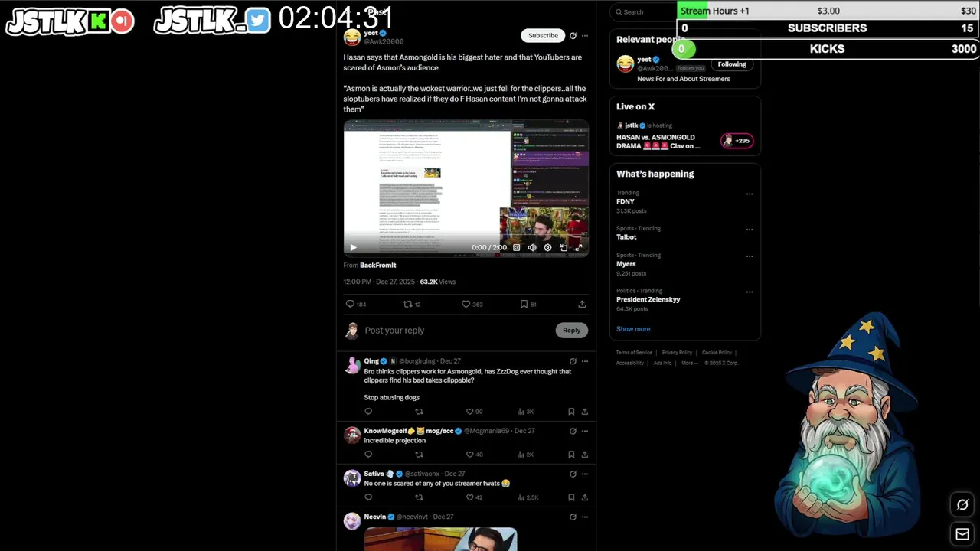Screen dimensions: 980x551
Task: Click Grok icon on Neevin's reply
Action: click(573, 517)
